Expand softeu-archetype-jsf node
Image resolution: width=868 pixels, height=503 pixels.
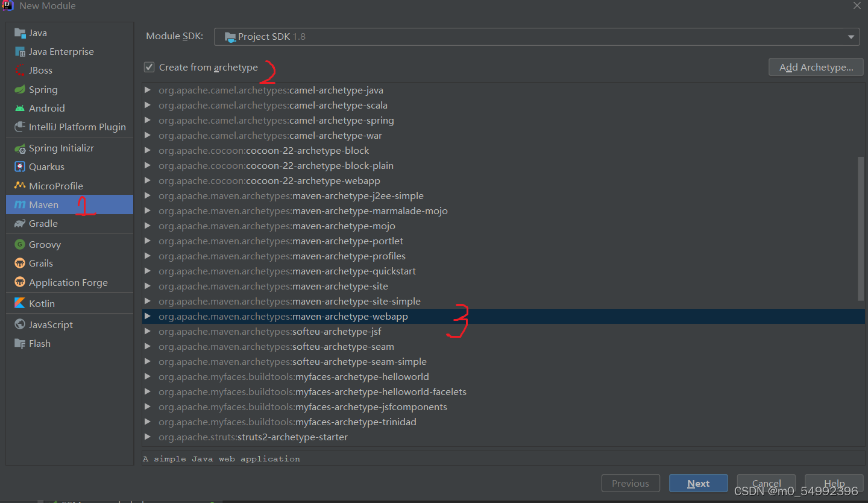pyautogui.click(x=148, y=332)
